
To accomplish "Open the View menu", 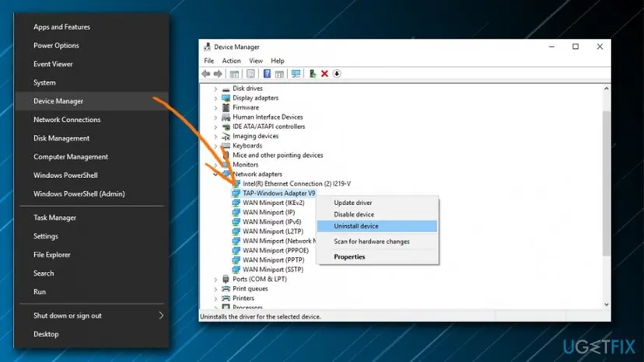I will [x=256, y=61].
